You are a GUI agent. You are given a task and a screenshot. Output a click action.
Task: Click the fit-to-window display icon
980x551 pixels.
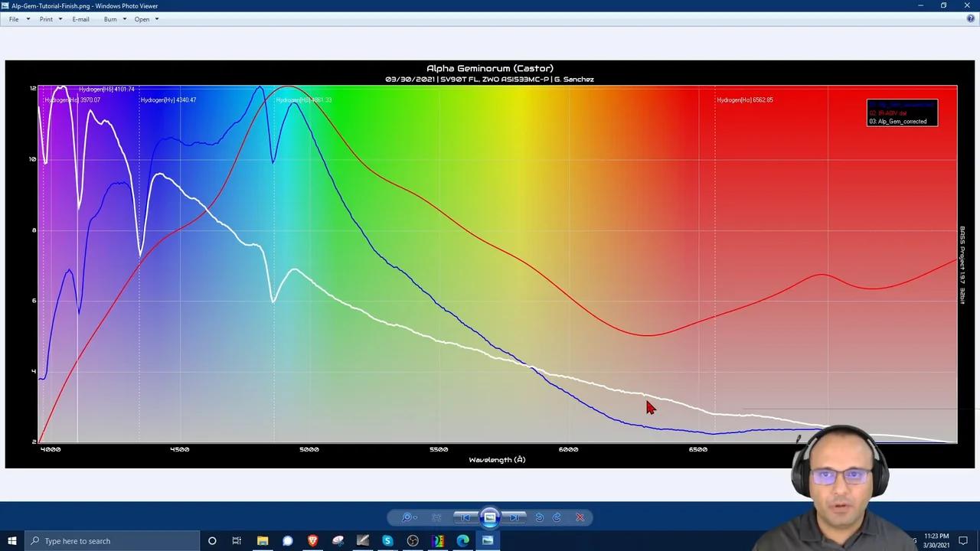[x=437, y=517]
